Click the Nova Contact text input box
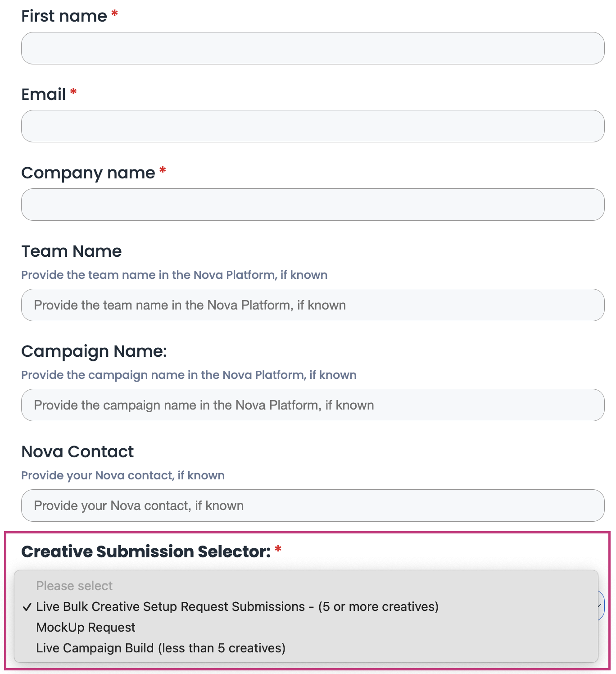The image size is (616, 674). pos(313,505)
